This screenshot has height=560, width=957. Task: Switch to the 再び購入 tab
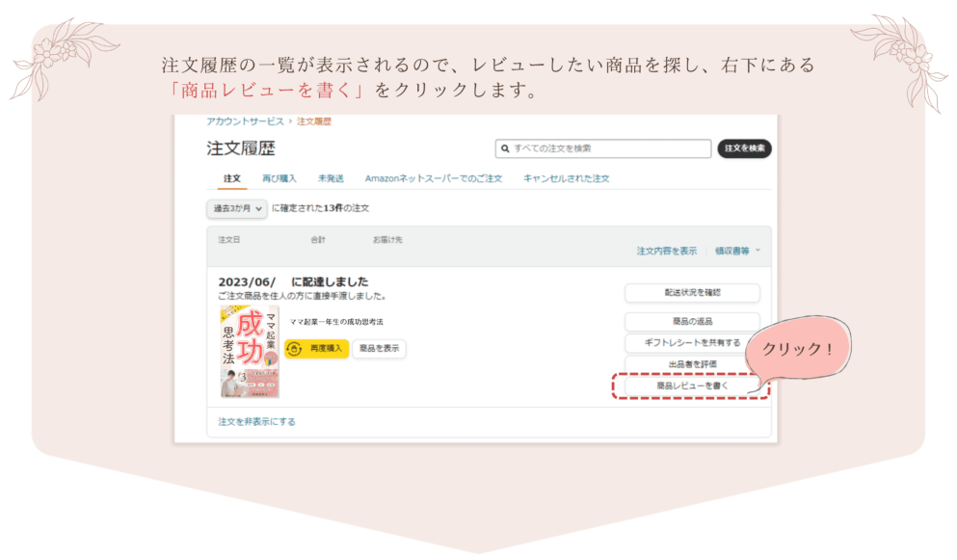point(279,178)
